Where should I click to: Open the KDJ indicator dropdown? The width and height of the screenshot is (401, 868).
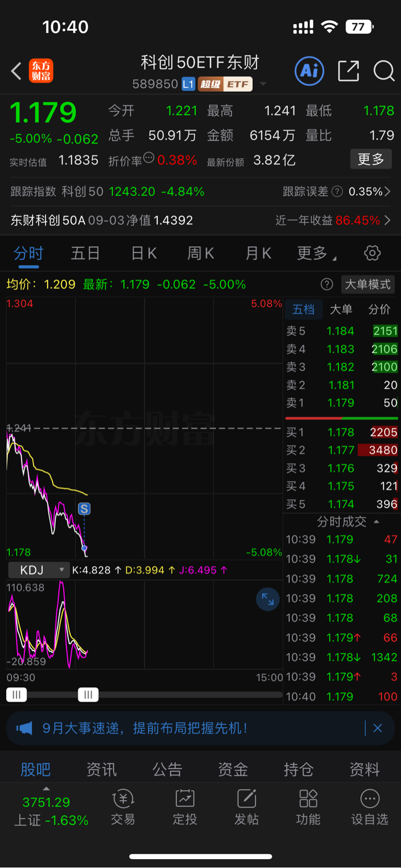coord(39,570)
